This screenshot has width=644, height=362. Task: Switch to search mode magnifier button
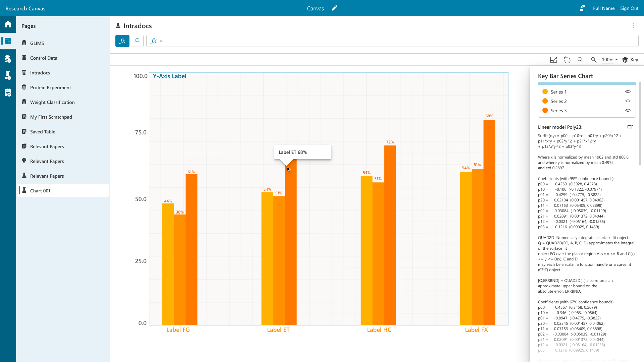point(137,41)
